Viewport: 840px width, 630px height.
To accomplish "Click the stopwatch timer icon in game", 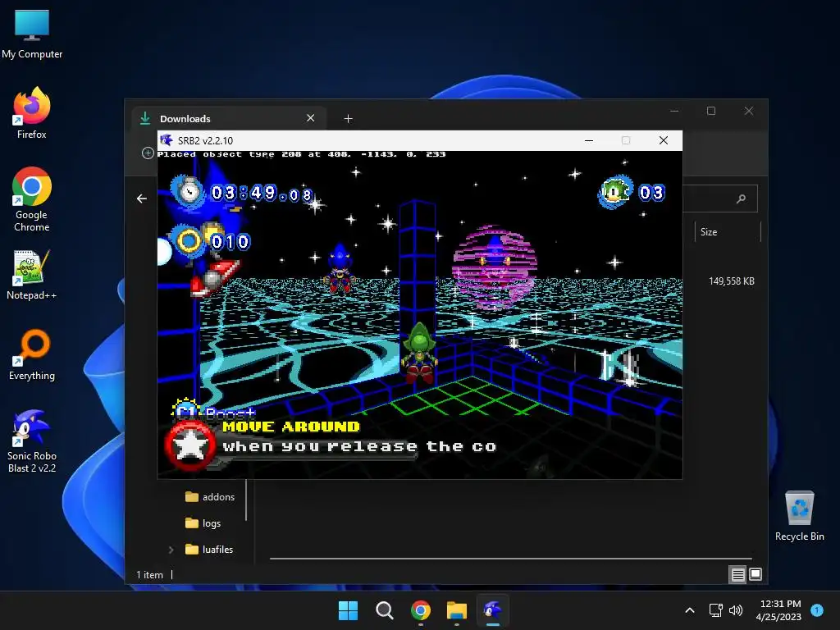I will [x=189, y=190].
